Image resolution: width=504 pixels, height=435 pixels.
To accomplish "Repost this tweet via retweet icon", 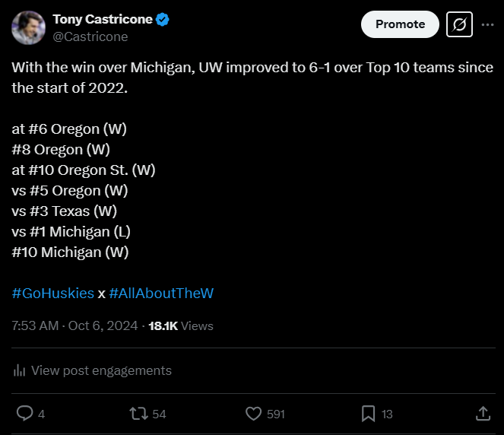I will (138, 413).
